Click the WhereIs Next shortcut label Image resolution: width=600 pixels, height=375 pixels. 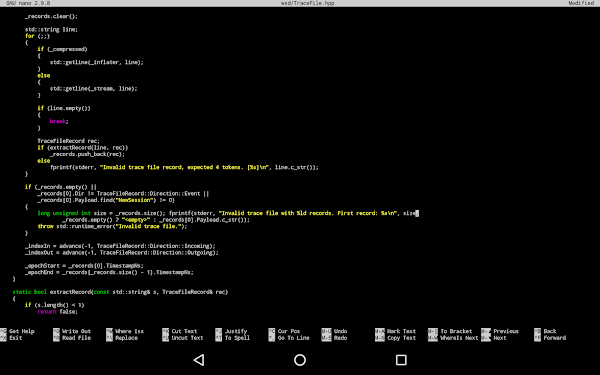(459, 338)
